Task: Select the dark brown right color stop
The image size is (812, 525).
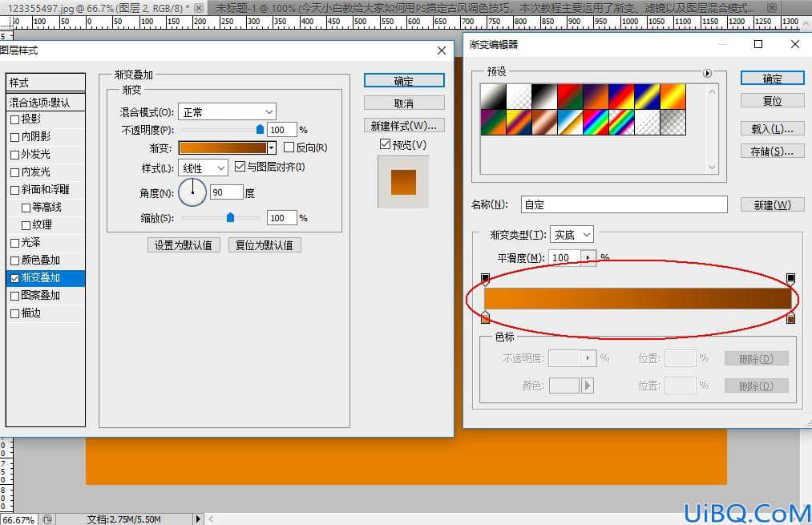Action: pyautogui.click(x=791, y=317)
